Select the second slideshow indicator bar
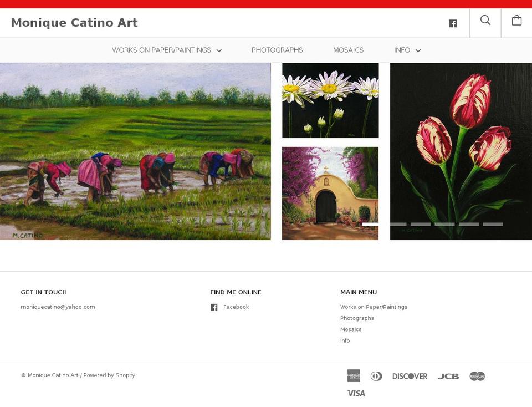This screenshot has width=532, height=407. [397, 225]
